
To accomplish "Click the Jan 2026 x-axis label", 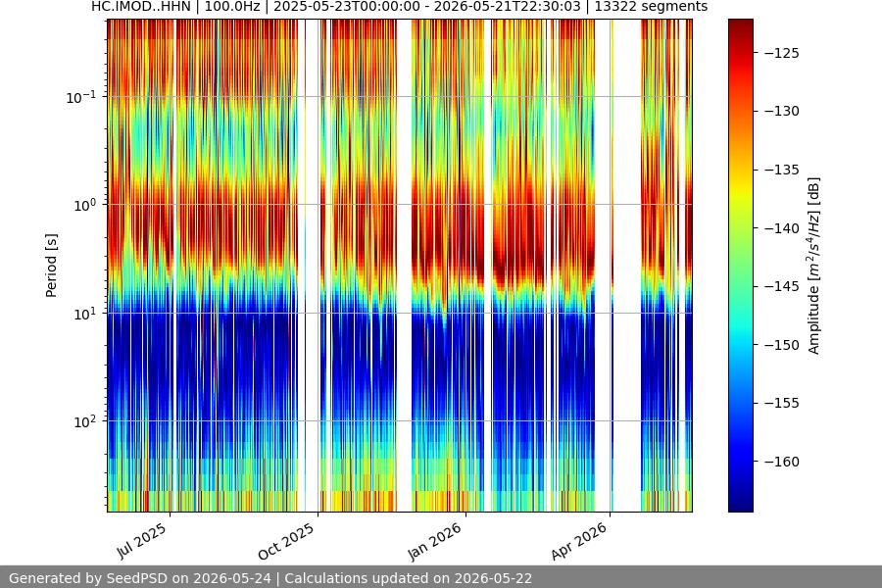I will tap(434, 541).
